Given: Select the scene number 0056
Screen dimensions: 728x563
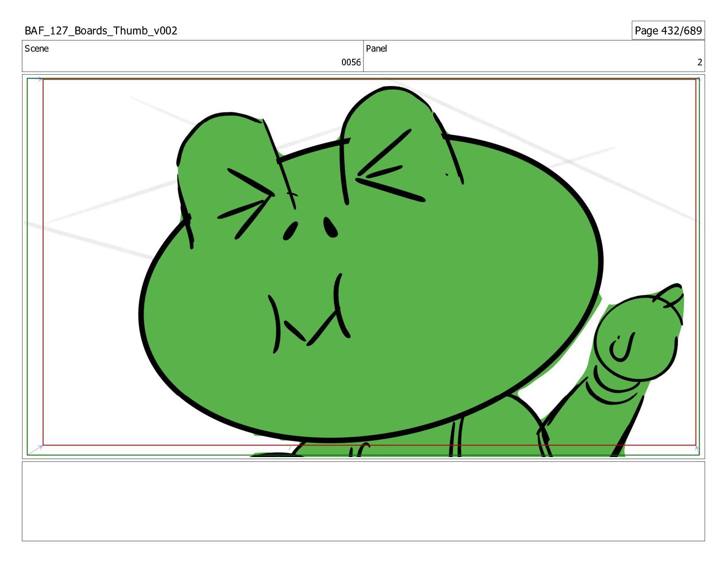Looking at the screenshot, I should 351,62.
